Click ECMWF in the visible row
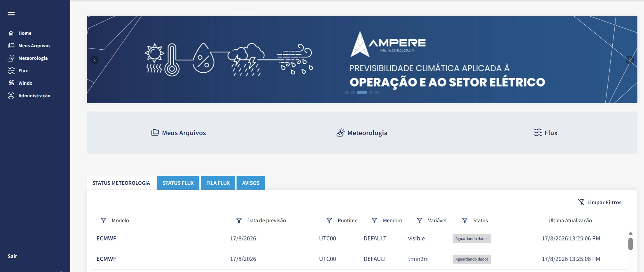 tap(106, 238)
